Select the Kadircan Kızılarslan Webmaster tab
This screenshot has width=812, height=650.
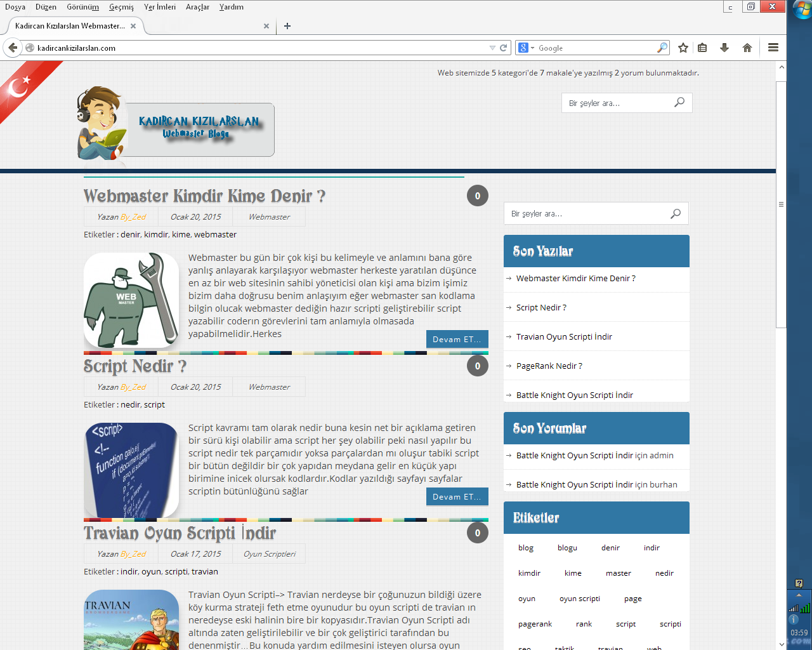[x=70, y=26]
